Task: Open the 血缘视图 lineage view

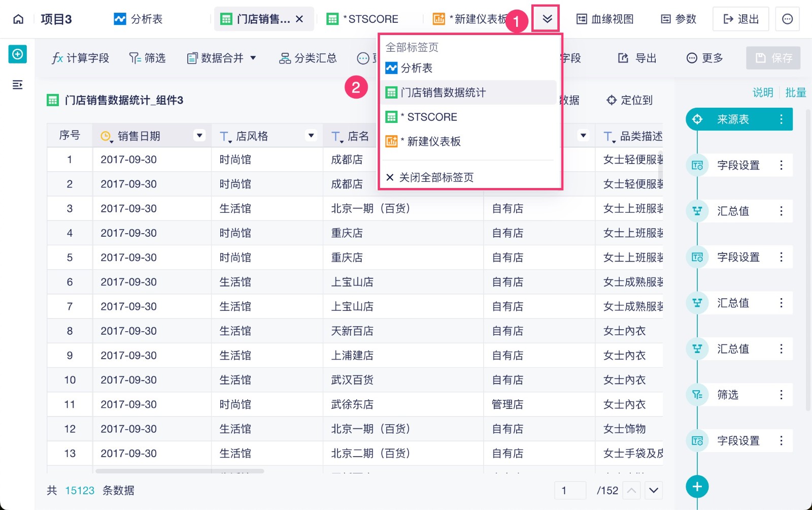Action: pos(604,19)
